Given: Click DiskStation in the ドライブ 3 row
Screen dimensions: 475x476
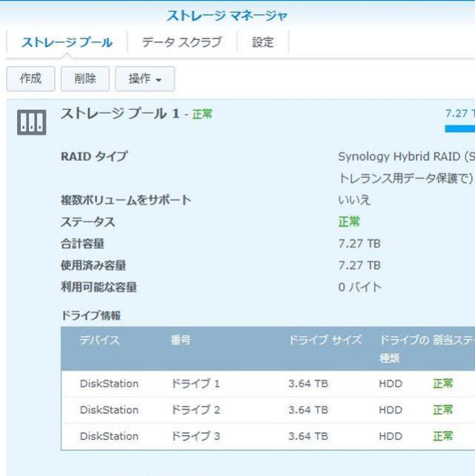Looking at the screenshot, I should coord(109,437).
